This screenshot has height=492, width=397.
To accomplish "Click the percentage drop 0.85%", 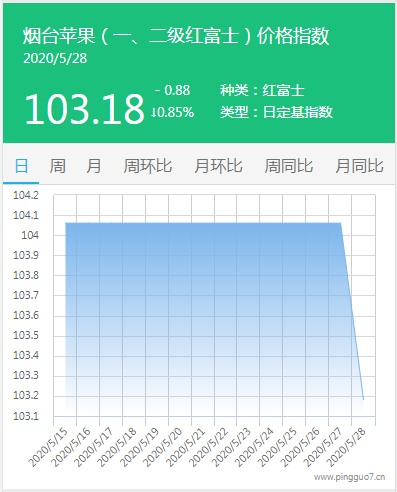I will coord(172,112).
